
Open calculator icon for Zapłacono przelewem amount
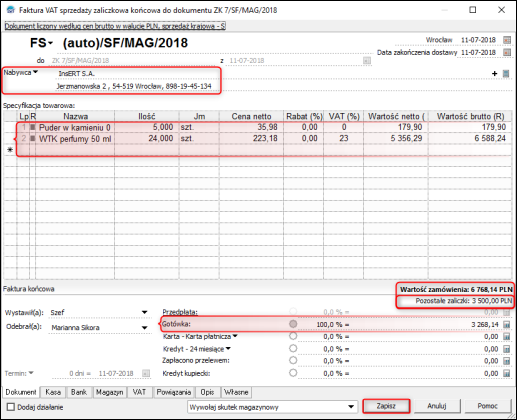507,361
